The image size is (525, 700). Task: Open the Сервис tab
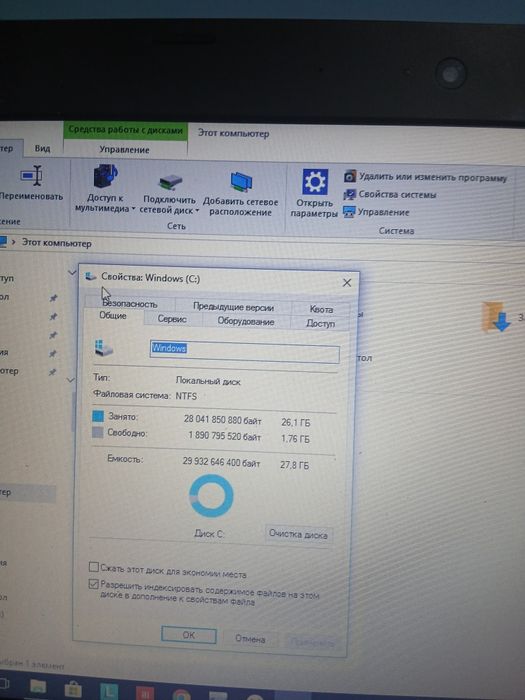click(172, 319)
